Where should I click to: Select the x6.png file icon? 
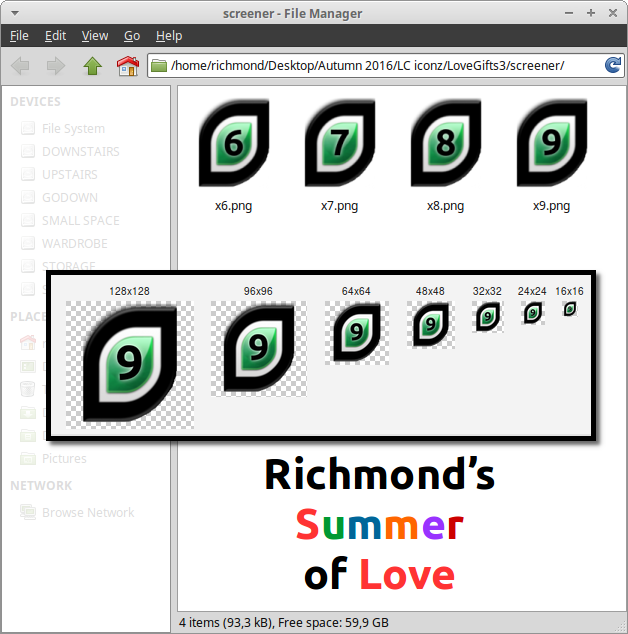(x=233, y=144)
